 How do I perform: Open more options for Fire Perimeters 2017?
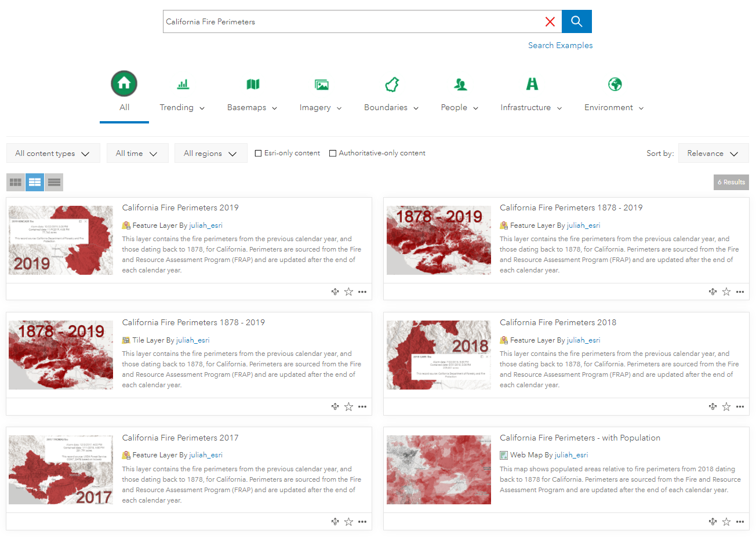pos(362,522)
